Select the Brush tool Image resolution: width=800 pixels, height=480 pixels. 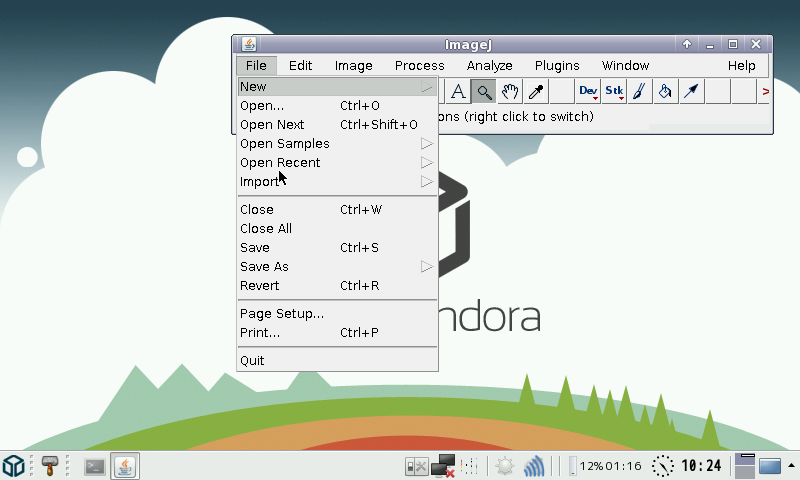pos(640,92)
